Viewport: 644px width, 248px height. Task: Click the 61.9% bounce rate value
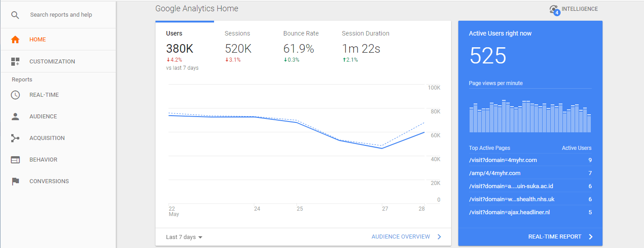(298, 49)
